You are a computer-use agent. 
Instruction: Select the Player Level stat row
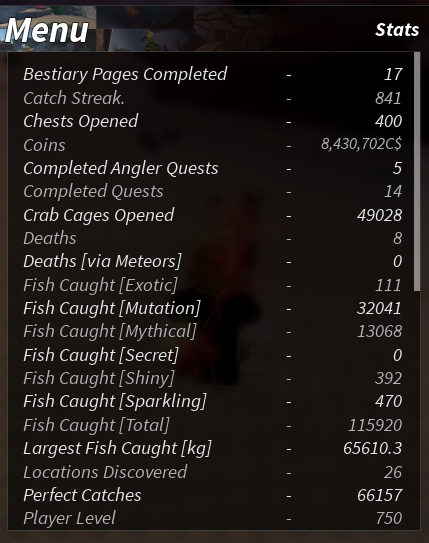pos(213,518)
